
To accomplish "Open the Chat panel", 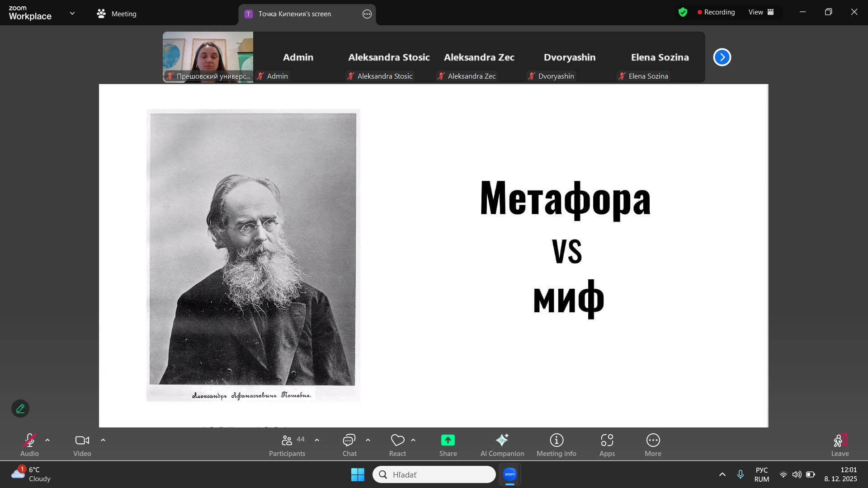I will (x=349, y=445).
